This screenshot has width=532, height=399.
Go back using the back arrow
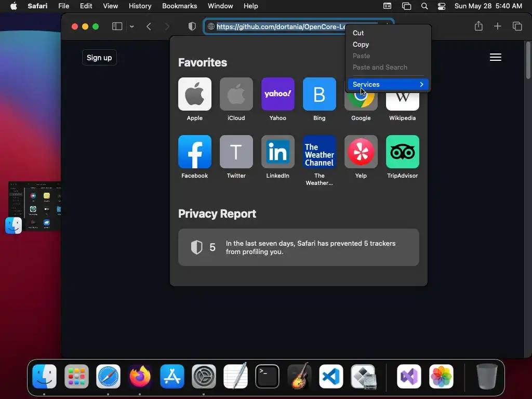click(x=149, y=26)
